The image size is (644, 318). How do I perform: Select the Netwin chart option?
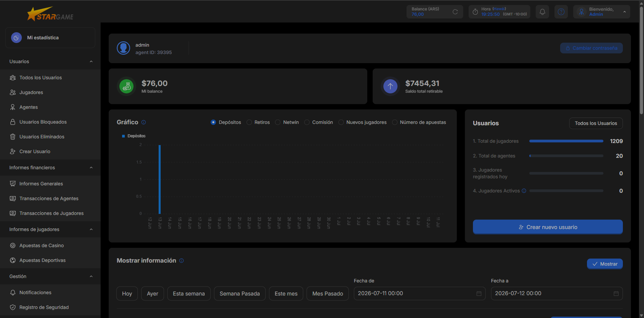[278, 122]
